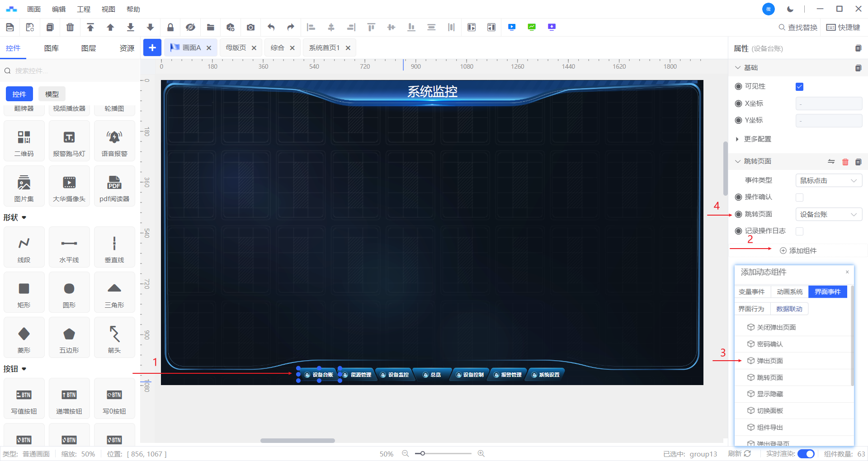Open the 事件类型 dropdown
The height and width of the screenshot is (461, 868).
[828, 181]
